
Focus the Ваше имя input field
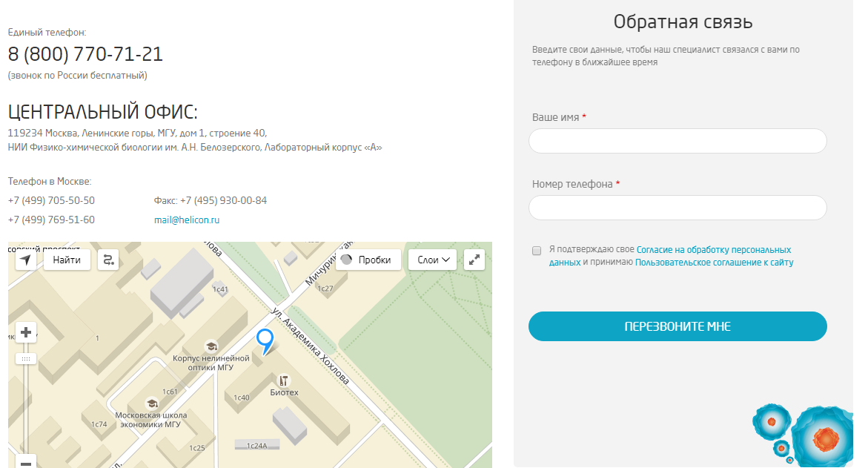tap(677, 141)
